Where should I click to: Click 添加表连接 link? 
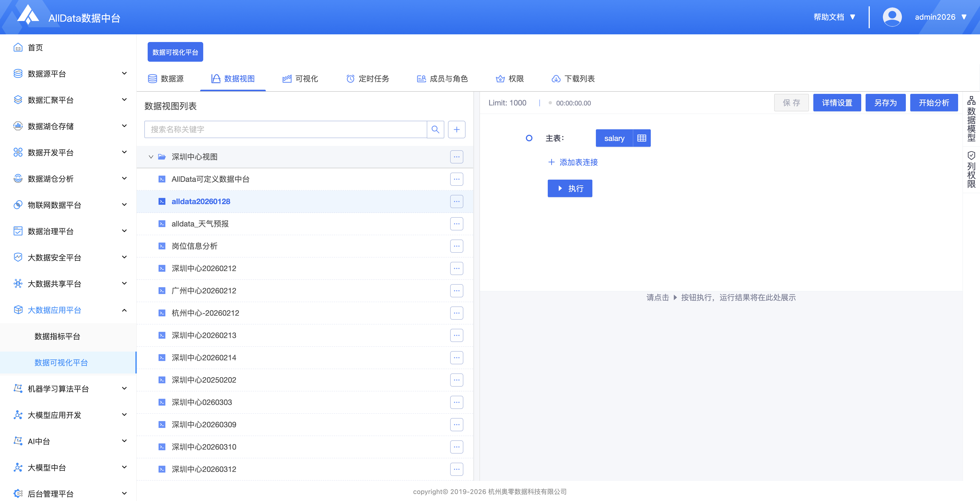[x=573, y=162]
